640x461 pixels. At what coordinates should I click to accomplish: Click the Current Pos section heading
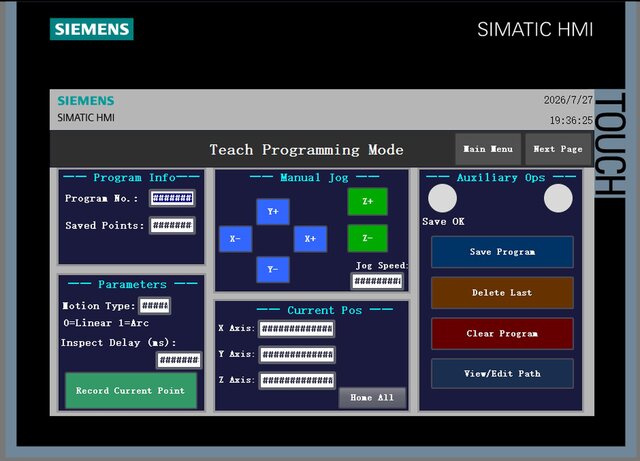(x=324, y=310)
